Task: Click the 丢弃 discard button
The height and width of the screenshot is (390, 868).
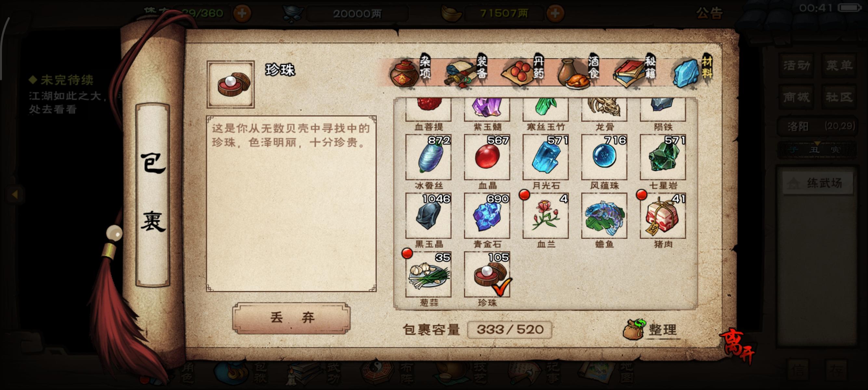Action: 292,318
